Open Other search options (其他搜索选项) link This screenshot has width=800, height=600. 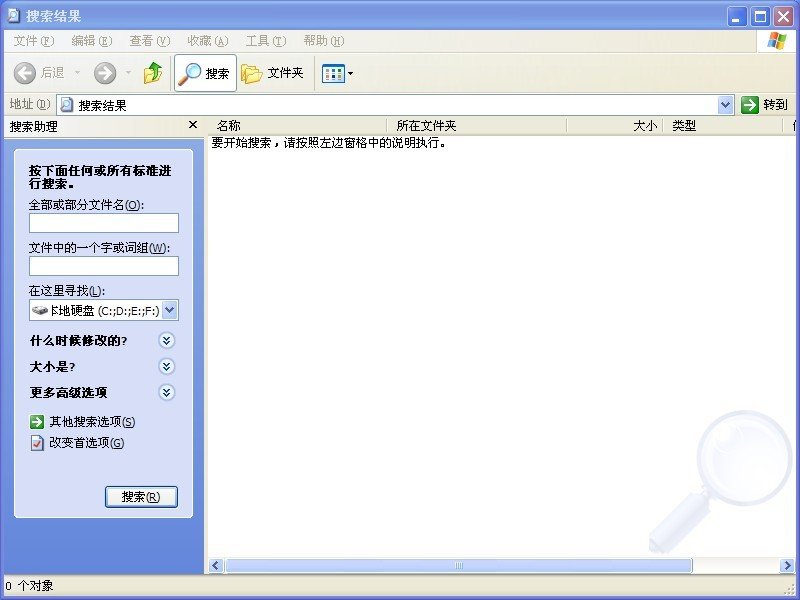tap(91, 422)
